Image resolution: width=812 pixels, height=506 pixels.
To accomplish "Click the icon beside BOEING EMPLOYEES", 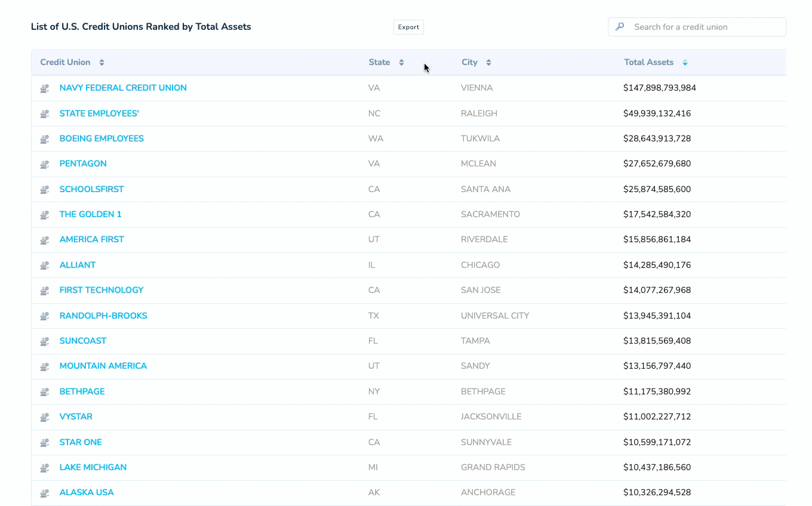I will [x=45, y=139].
